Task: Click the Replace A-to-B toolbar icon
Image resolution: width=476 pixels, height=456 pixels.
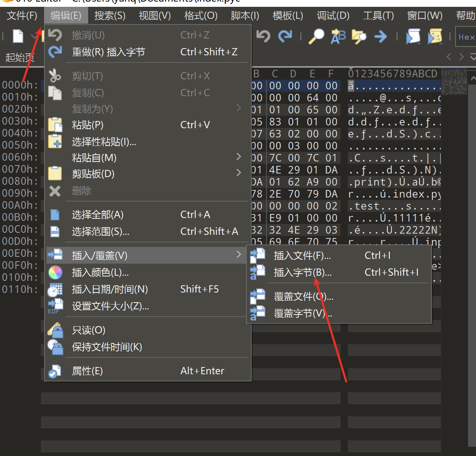Action: coord(338,36)
